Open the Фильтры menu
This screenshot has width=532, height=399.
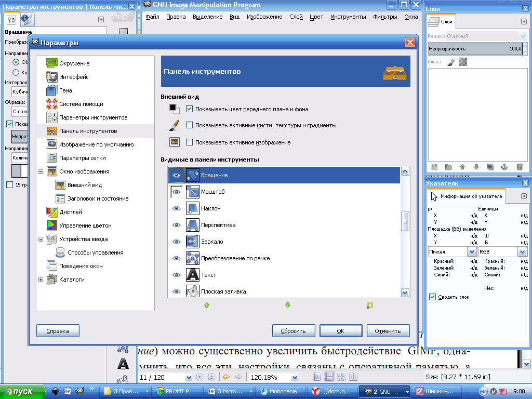pyautogui.click(x=385, y=17)
